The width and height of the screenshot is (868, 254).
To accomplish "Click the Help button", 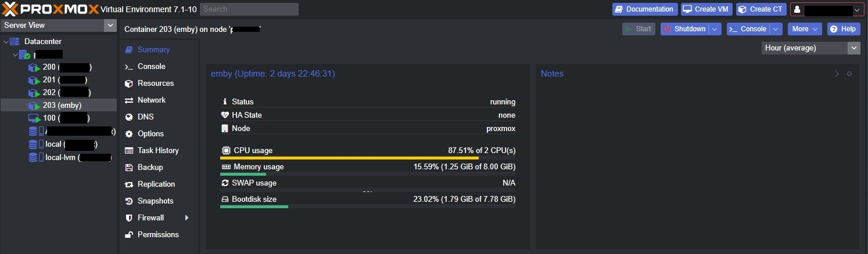I will tap(844, 29).
